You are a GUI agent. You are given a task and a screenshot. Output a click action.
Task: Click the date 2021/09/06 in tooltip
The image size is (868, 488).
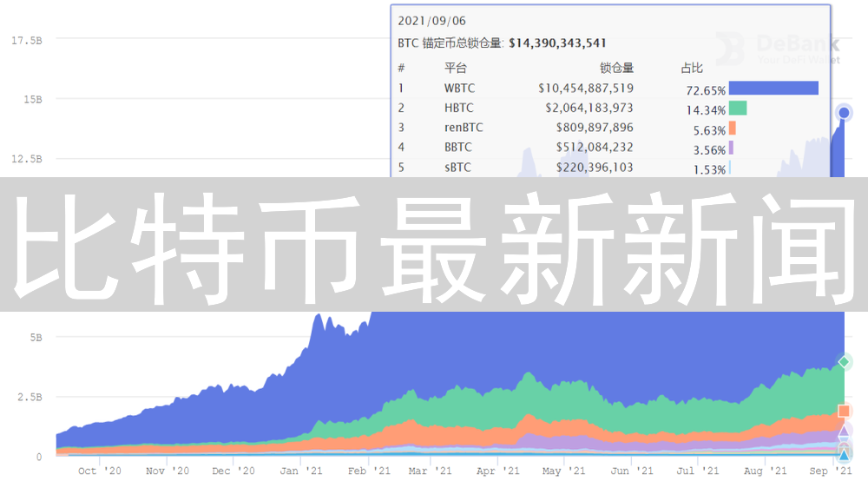click(x=431, y=21)
